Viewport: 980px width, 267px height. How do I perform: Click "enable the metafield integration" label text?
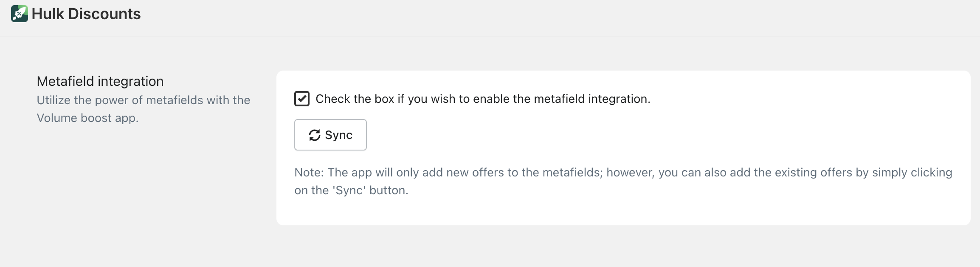[x=561, y=99]
